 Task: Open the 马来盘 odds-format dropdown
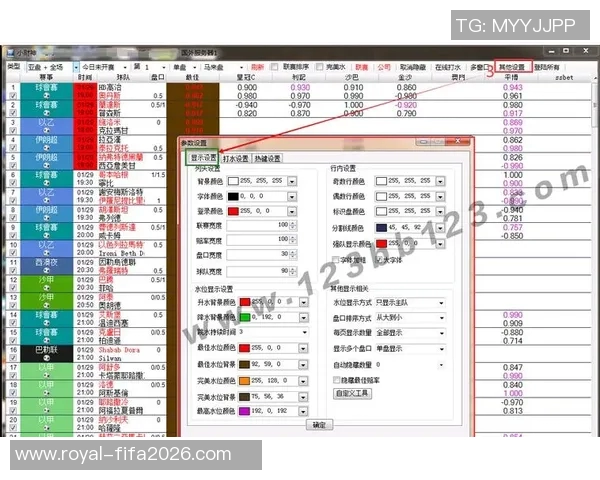(241, 67)
